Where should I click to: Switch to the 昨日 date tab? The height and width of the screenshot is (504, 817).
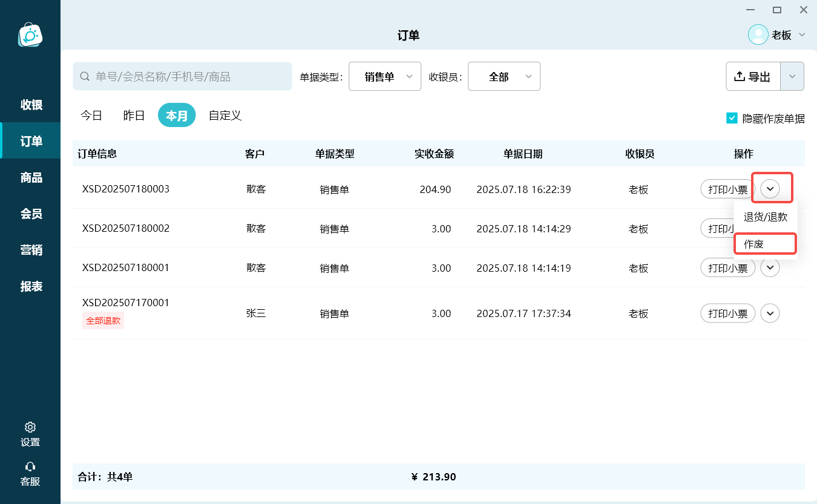click(x=134, y=115)
